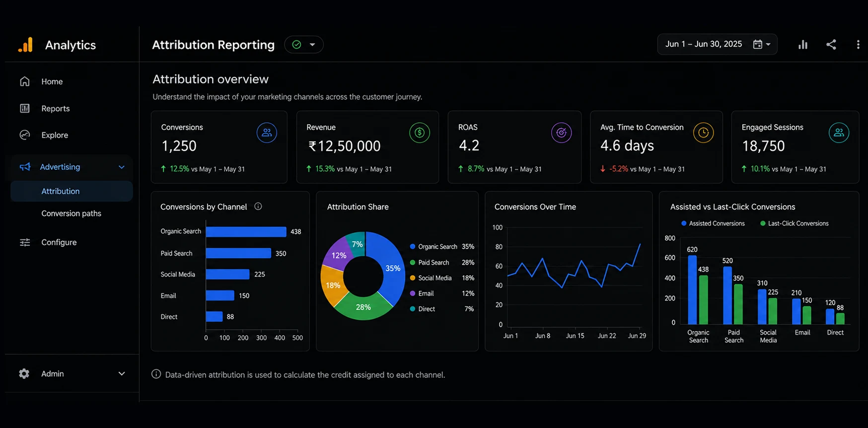Click the 4.6 days value
The width and height of the screenshot is (868, 428).
(627, 146)
